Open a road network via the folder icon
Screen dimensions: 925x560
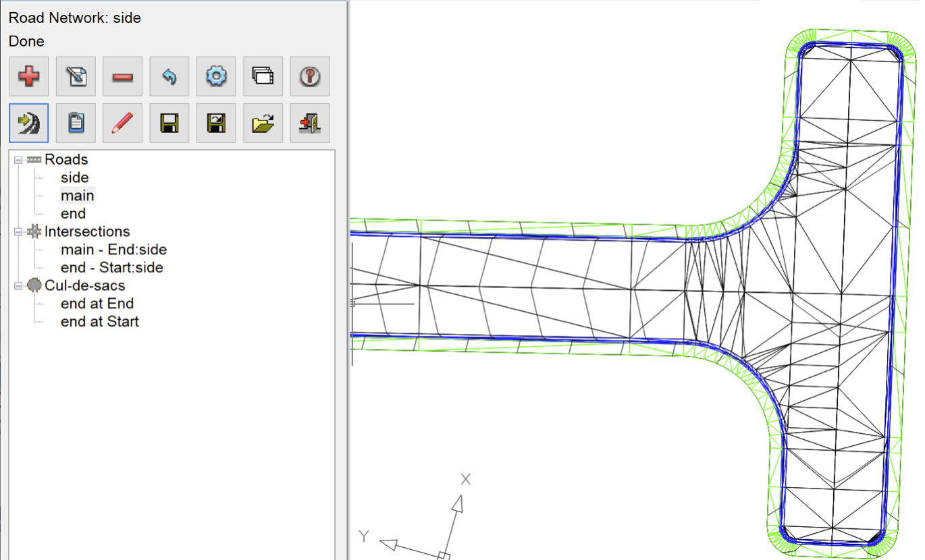click(263, 122)
